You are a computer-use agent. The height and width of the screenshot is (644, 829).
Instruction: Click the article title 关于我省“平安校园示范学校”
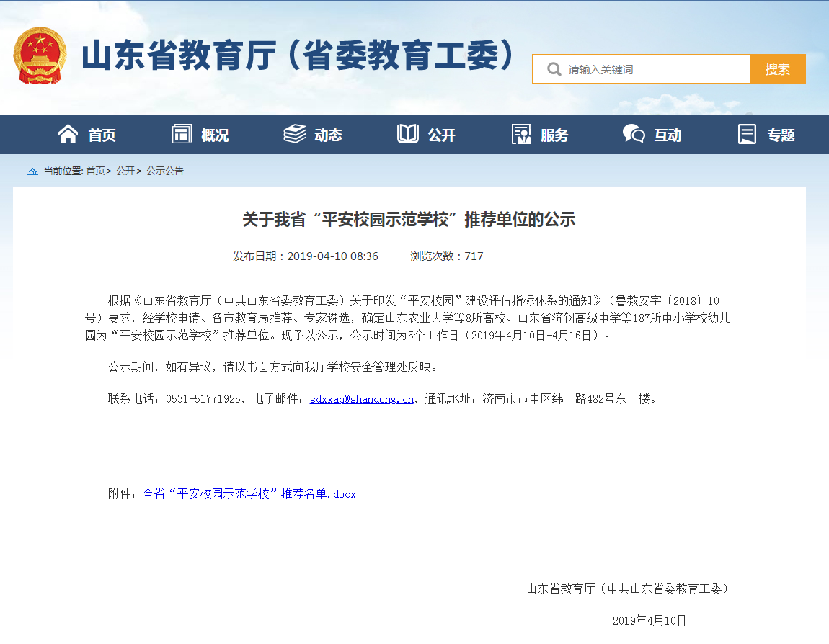point(409,219)
